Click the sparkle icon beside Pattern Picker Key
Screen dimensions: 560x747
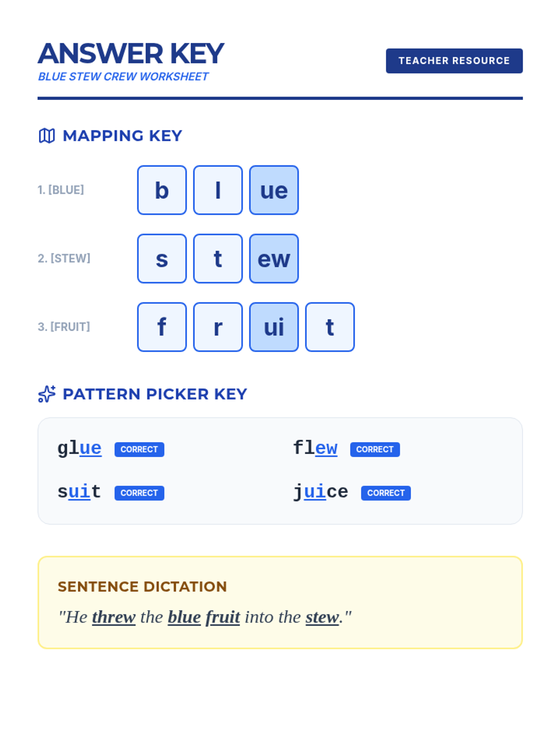tap(47, 394)
